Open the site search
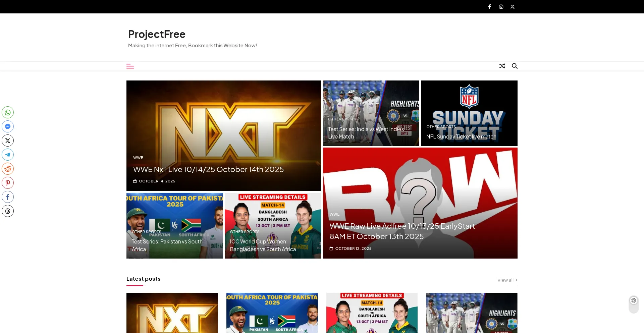The height and width of the screenshot is (333, 644). [x=515, y=66]
